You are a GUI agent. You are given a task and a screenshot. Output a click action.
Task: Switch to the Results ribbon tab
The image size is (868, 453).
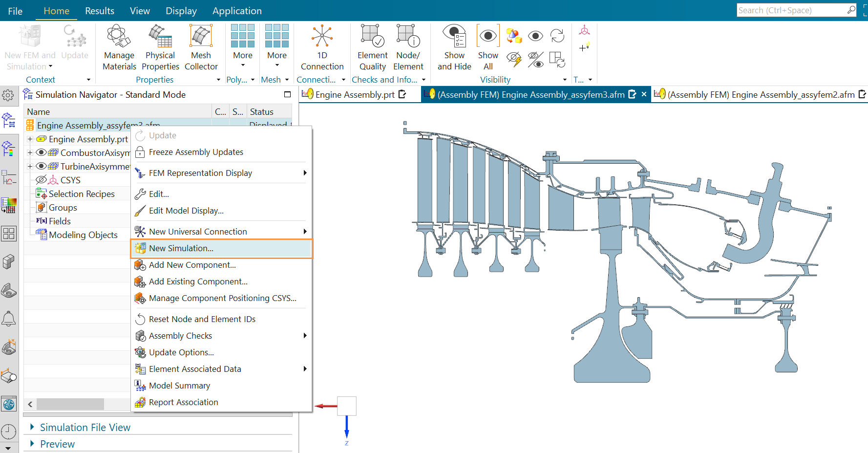[100, 11]
